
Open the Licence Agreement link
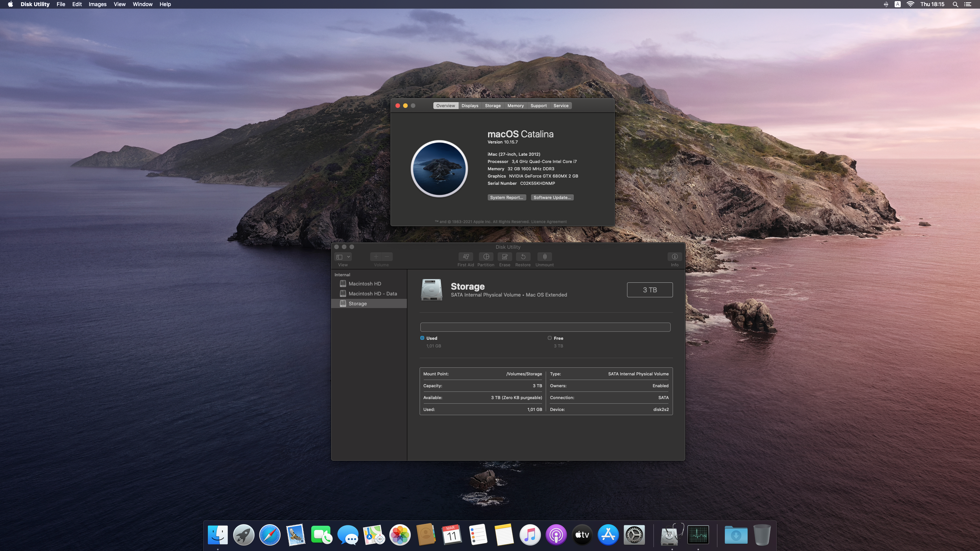549,222
